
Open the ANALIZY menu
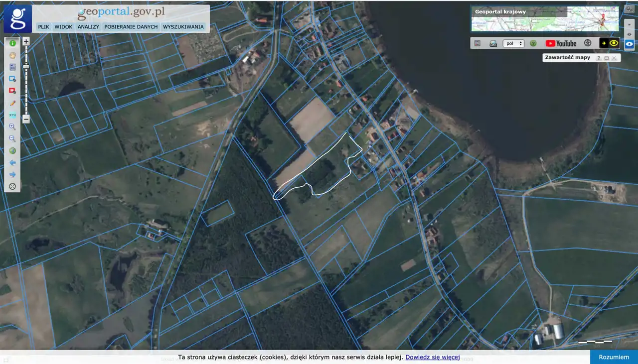(x=88, y=27)
